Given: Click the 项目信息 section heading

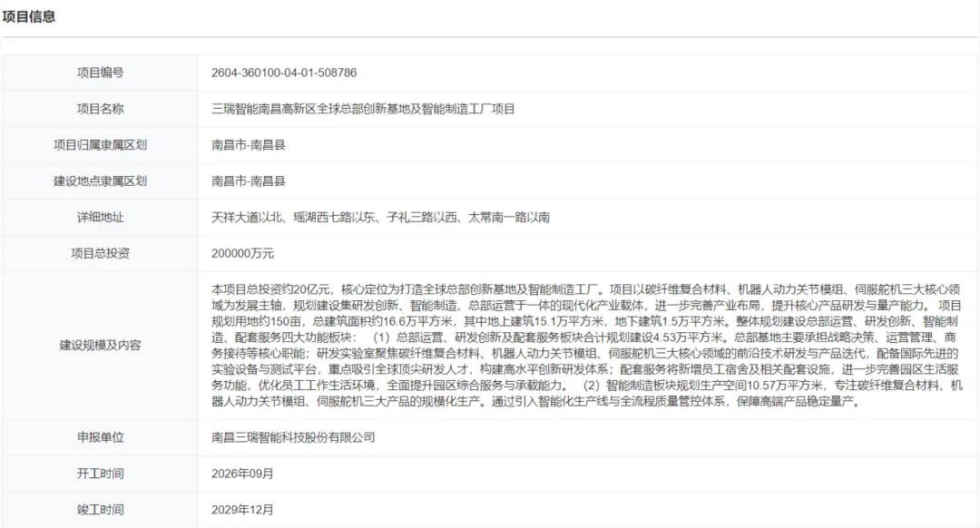Looking at the screenshot, I should tap(29, 17).
